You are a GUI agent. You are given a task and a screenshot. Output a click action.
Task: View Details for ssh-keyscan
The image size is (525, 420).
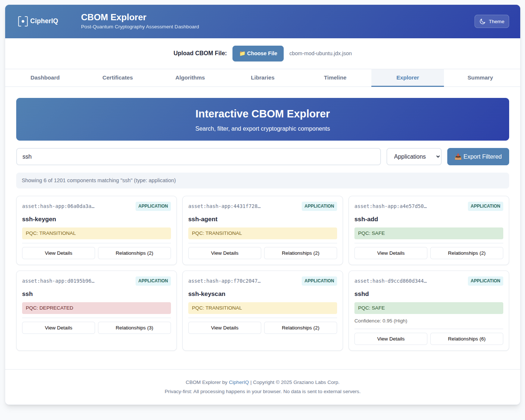[225, 328]
